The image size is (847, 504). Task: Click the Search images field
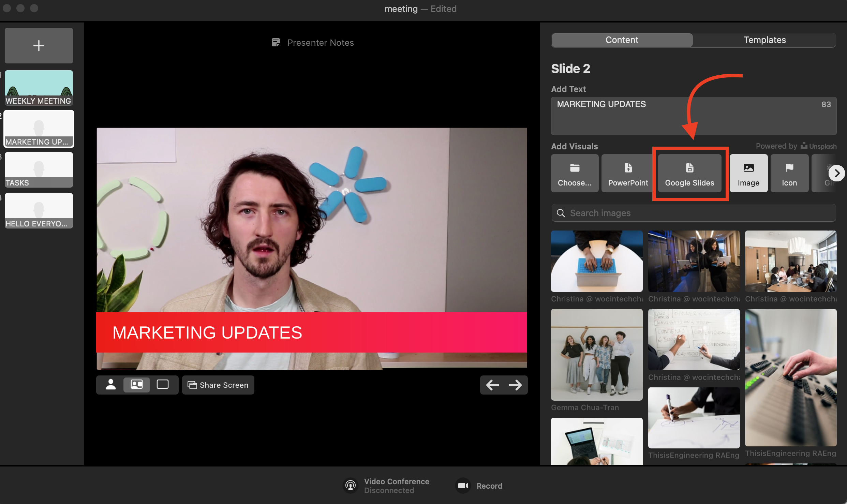(x=694, y=213)
